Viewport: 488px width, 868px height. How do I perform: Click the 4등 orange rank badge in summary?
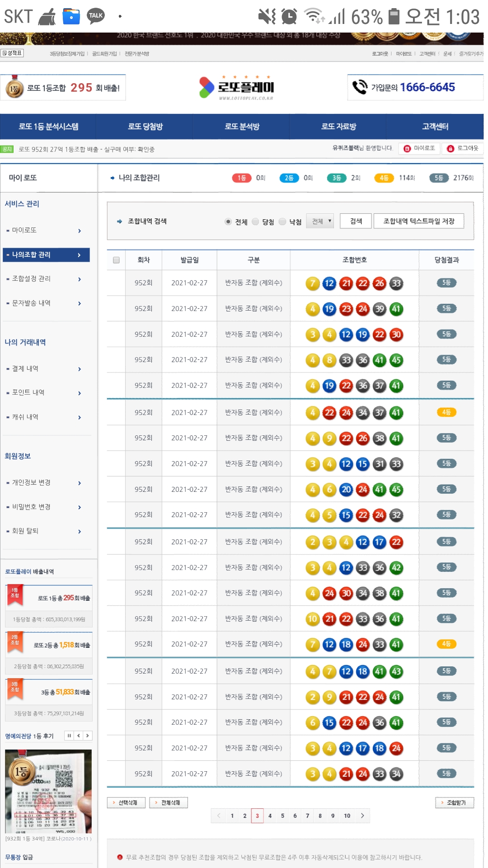tap(384, 178)
